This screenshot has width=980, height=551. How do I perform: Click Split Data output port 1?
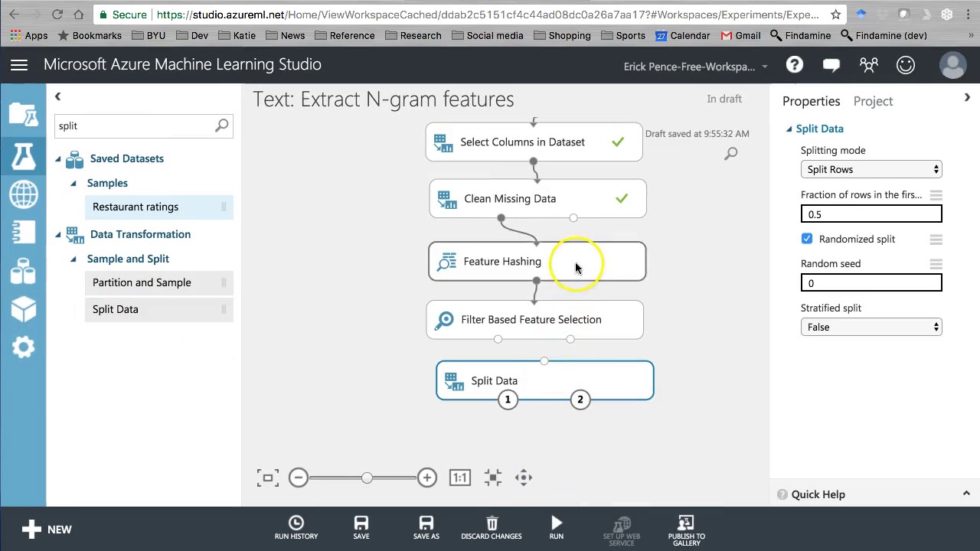tap(508, 399)
